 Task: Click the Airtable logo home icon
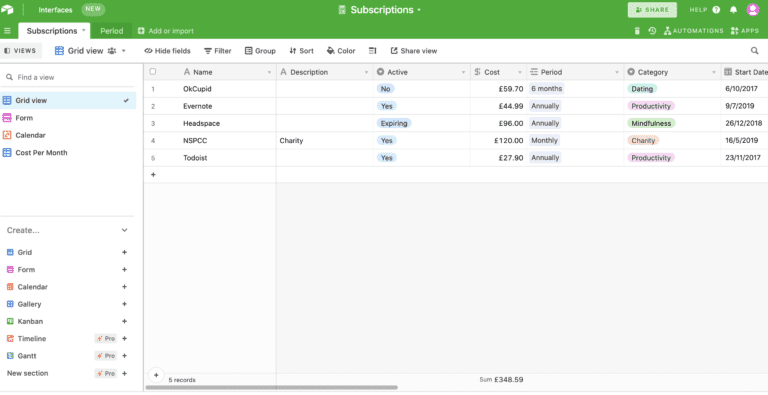[7, 9]
